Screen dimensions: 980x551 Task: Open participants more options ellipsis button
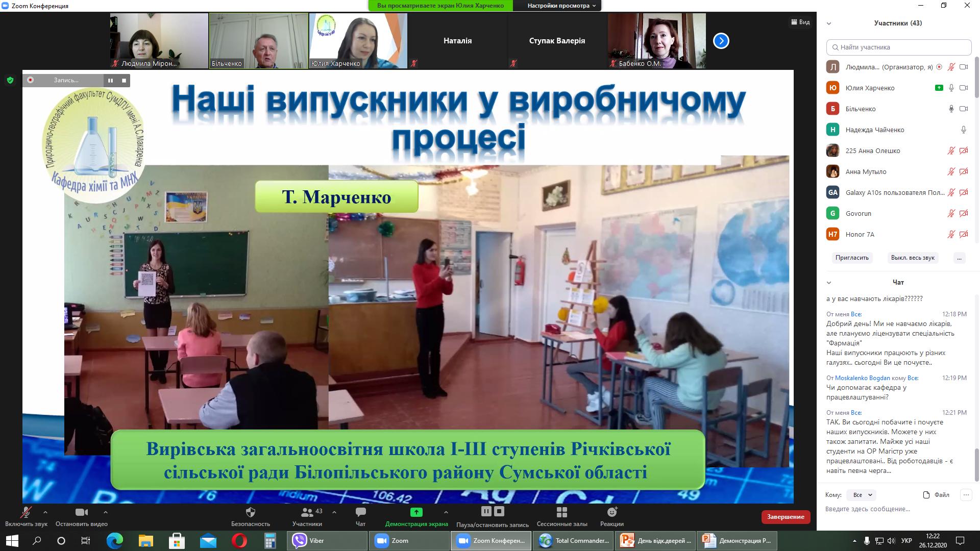coord(959,258)
